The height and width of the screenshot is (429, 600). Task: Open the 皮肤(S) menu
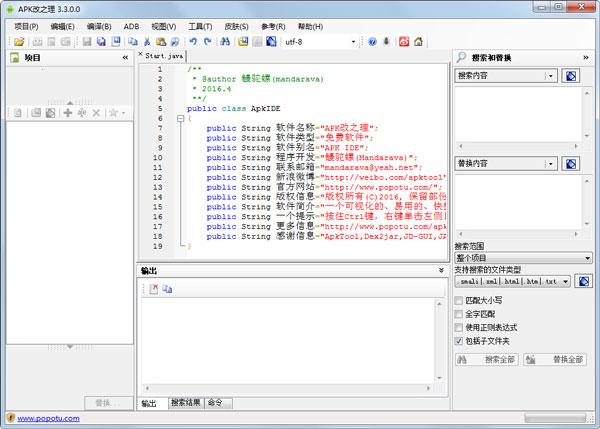236,26
